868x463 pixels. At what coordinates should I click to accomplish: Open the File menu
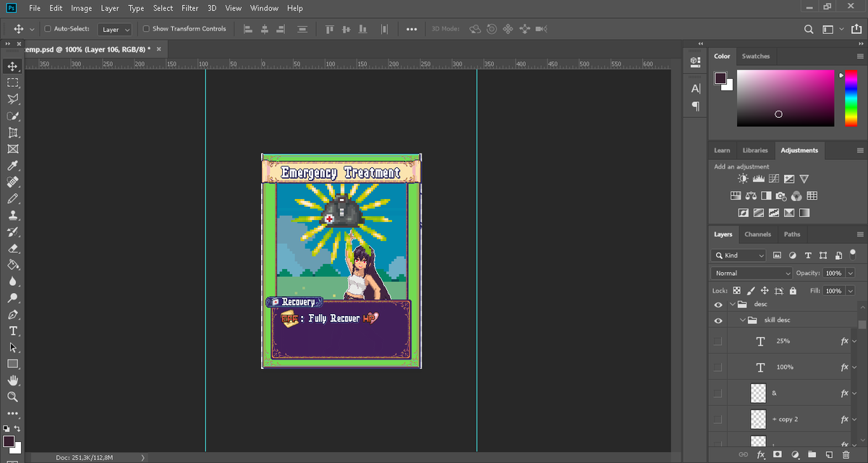pyautogui.click(x=35, y=9)
